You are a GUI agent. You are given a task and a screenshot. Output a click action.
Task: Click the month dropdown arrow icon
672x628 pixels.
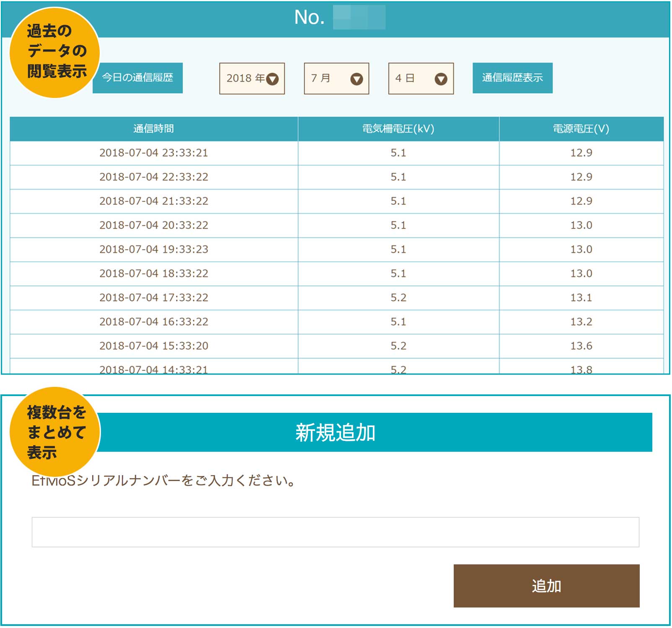tap(357, 79)
